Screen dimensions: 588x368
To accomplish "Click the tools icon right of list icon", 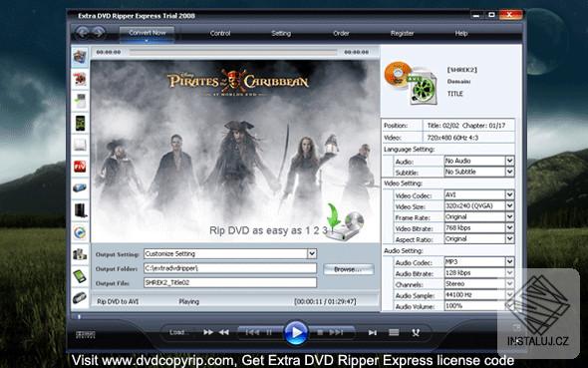I will click(416, 332).
